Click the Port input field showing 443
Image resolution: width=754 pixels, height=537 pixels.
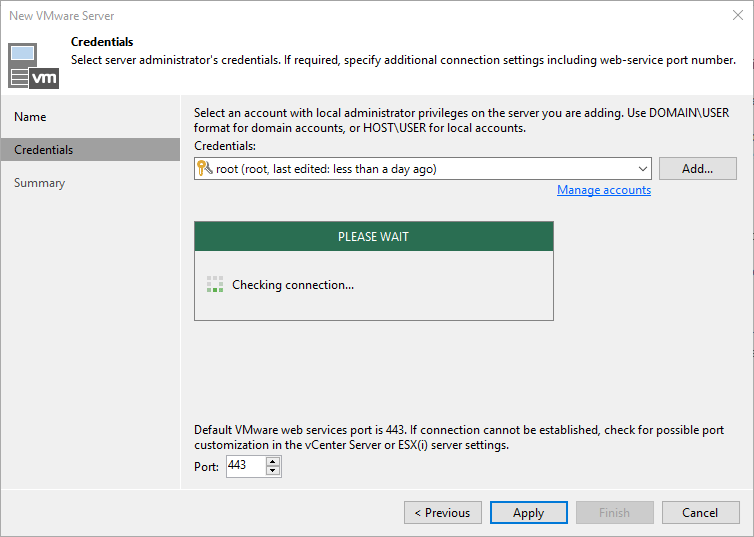(246, 466)
